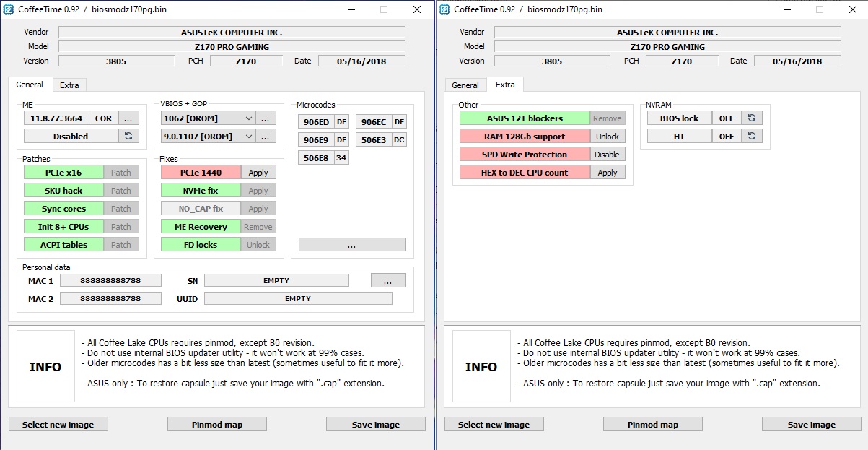The height and width of the screenshot is (450, 868).
Task: Click ASUS 12T blockers green label
Action: click(x=525, y=118)
